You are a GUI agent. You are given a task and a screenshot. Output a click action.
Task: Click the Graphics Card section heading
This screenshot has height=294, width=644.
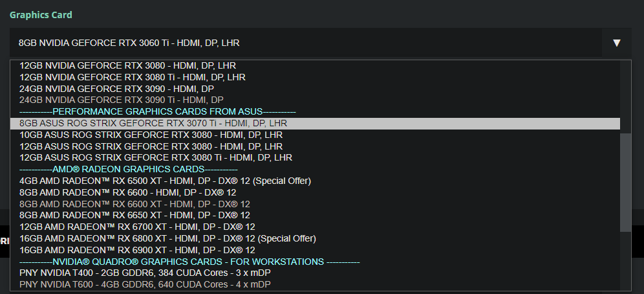point(41,15)
